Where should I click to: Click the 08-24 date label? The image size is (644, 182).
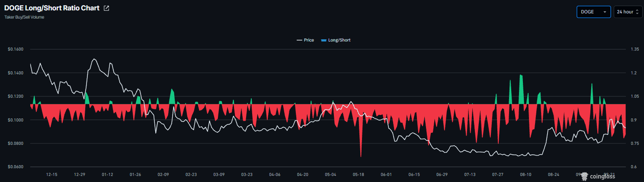554,175
